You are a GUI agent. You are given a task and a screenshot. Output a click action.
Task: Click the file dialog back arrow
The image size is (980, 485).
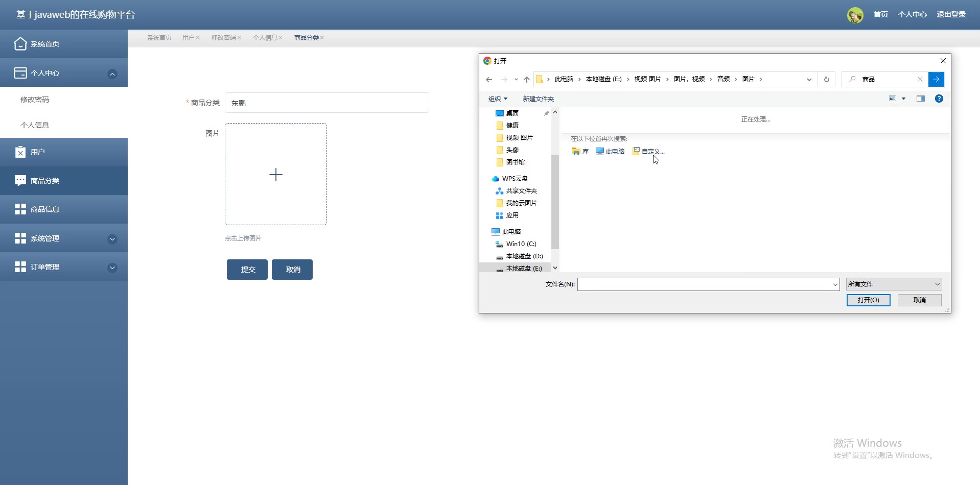tap(489, 79)
